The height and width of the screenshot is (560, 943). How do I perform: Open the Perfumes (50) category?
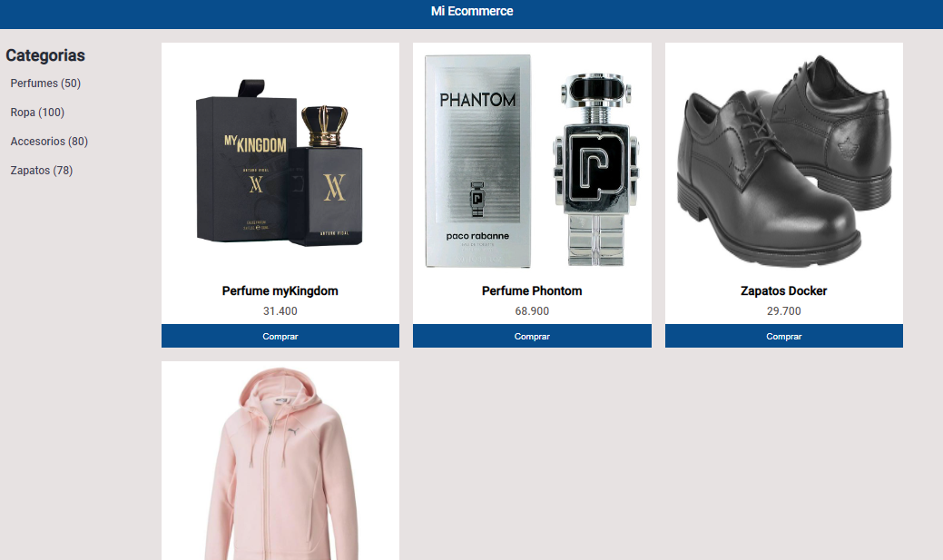pyautogui.click(x=45, y=83)
